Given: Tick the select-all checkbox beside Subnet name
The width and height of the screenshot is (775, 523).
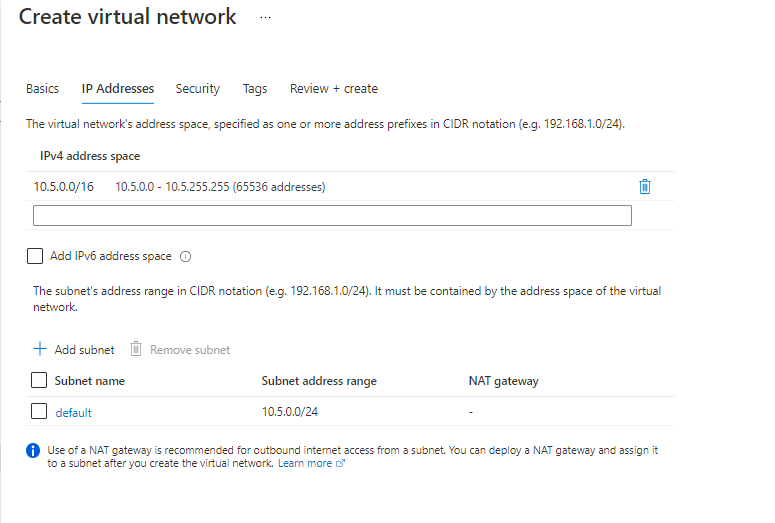Looking at the screenshot, I should point(39,380).
